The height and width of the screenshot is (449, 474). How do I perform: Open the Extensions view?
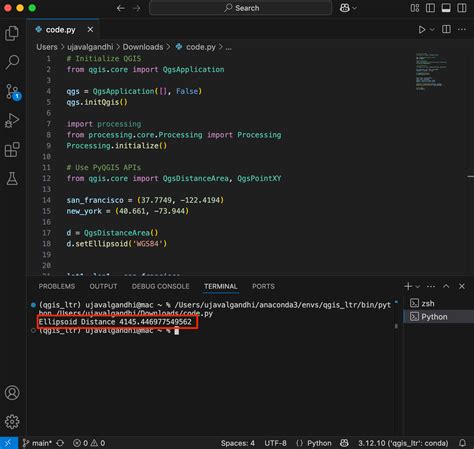click(12, 150)
